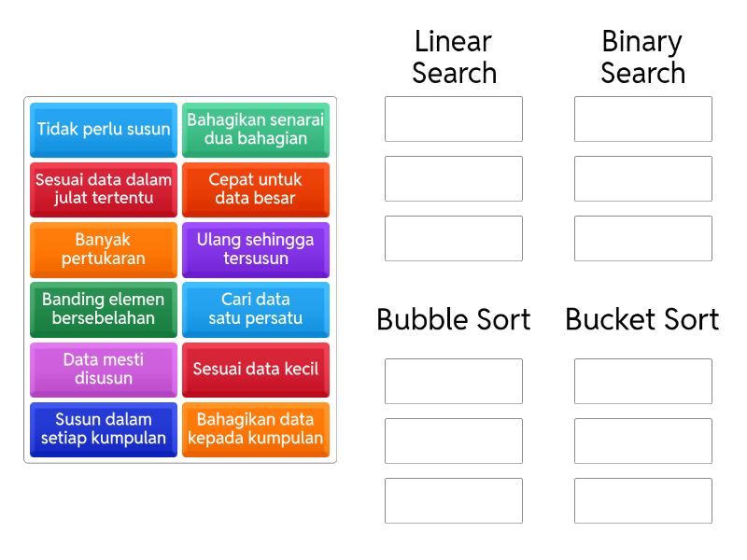Choose the 'Ulang sehingga tersusun' tile

click(x=256, y=249)
